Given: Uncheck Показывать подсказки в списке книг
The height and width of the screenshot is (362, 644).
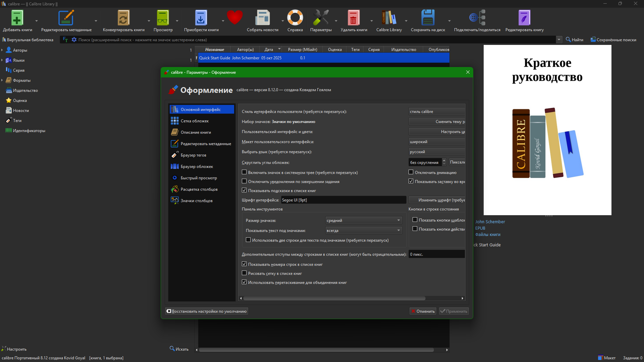Looking at the screenshot, I should (244, 190).
